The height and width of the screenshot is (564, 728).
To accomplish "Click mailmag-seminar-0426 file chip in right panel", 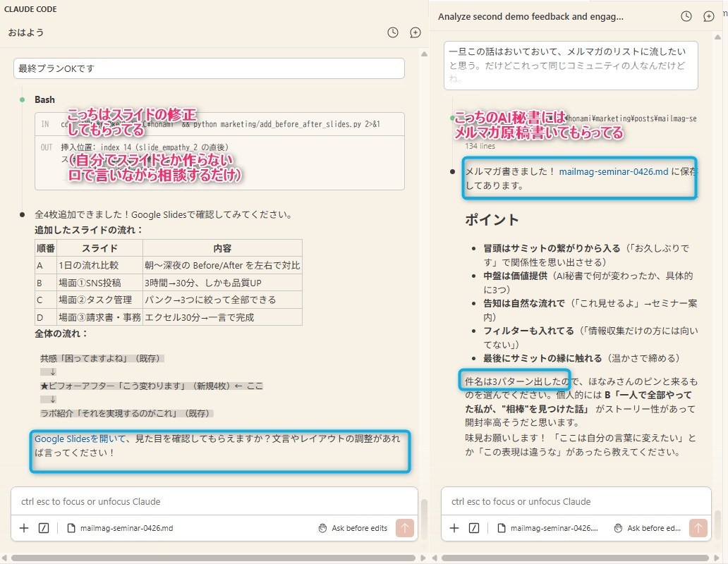I will 548,528.
